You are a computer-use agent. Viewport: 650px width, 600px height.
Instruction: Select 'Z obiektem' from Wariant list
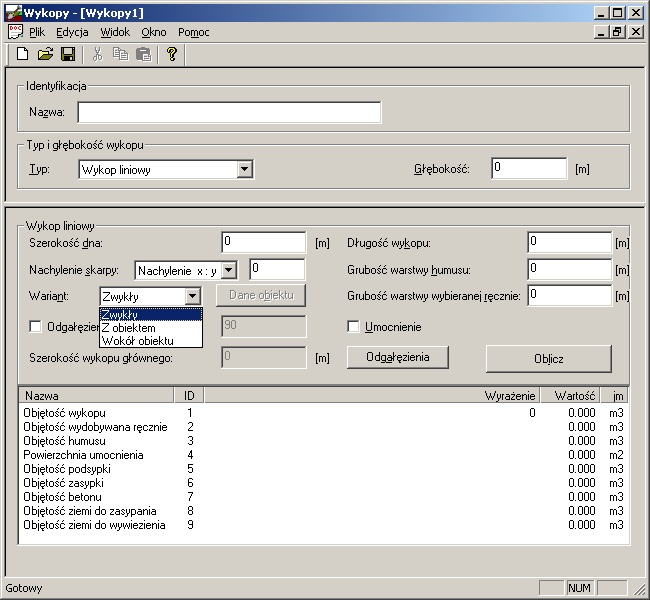tap(129, 328)
